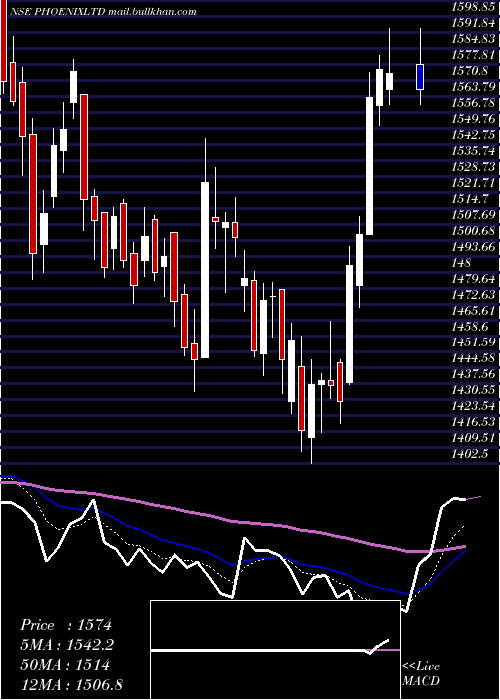Click the 1444.58 price axis label
The image size is (500, 700).
coord(474,359)
